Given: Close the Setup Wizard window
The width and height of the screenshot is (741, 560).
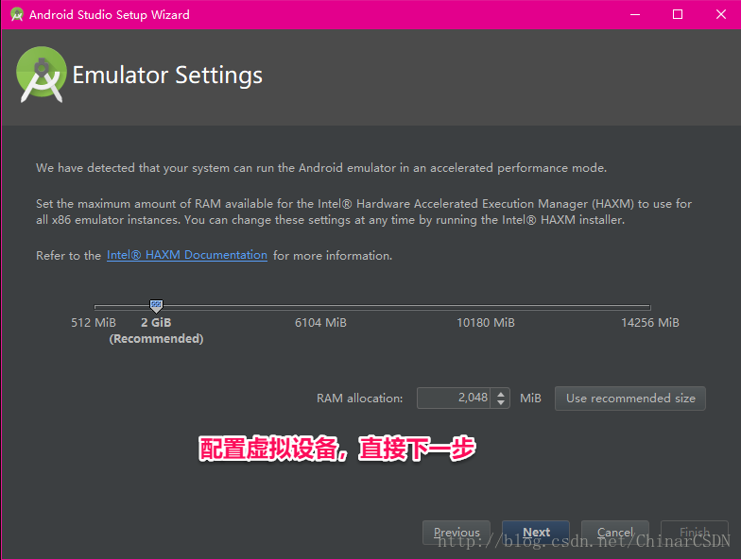Looking at the screenshot, I should [720, 15].
